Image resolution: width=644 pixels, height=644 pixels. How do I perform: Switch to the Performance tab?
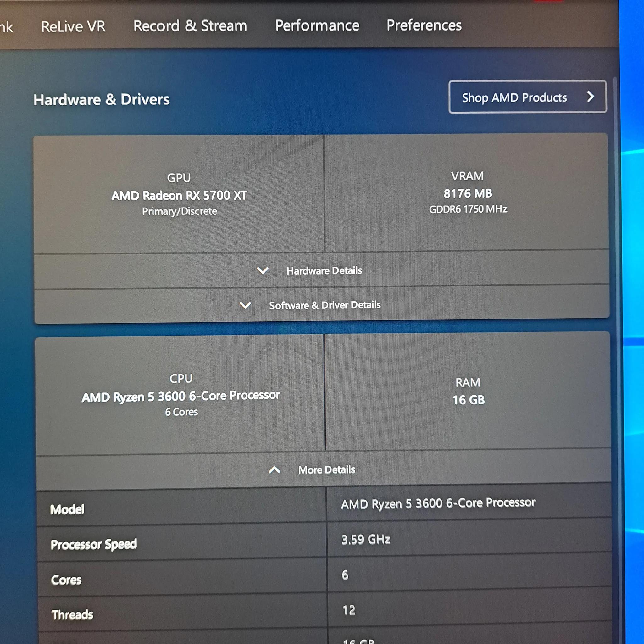point(317,26)
